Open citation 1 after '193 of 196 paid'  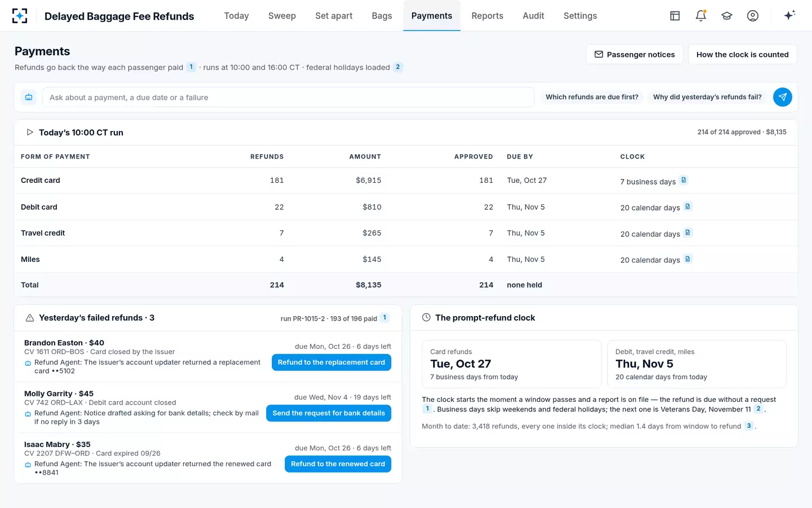(385, 318)
